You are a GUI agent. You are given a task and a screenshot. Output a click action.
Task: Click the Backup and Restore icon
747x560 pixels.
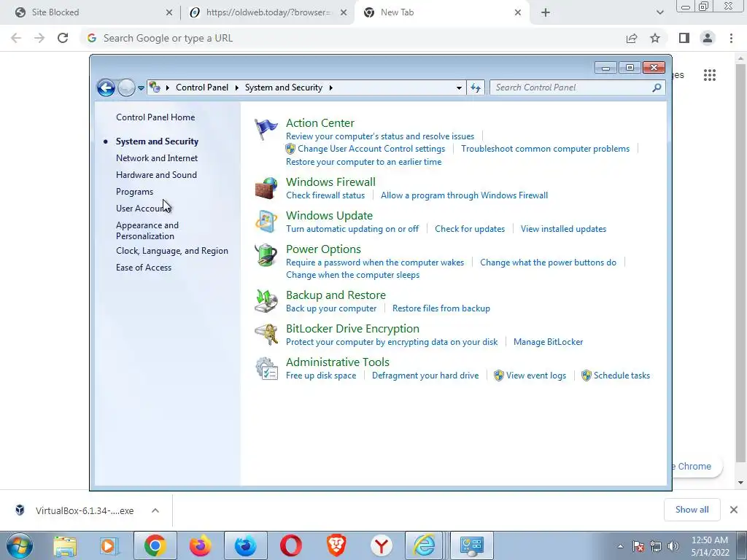266,301
